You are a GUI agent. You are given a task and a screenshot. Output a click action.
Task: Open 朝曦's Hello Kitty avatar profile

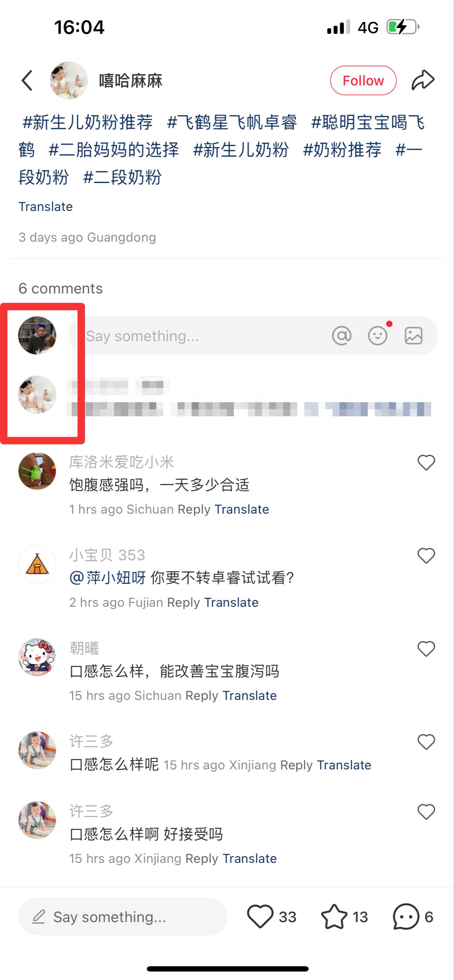37,657
